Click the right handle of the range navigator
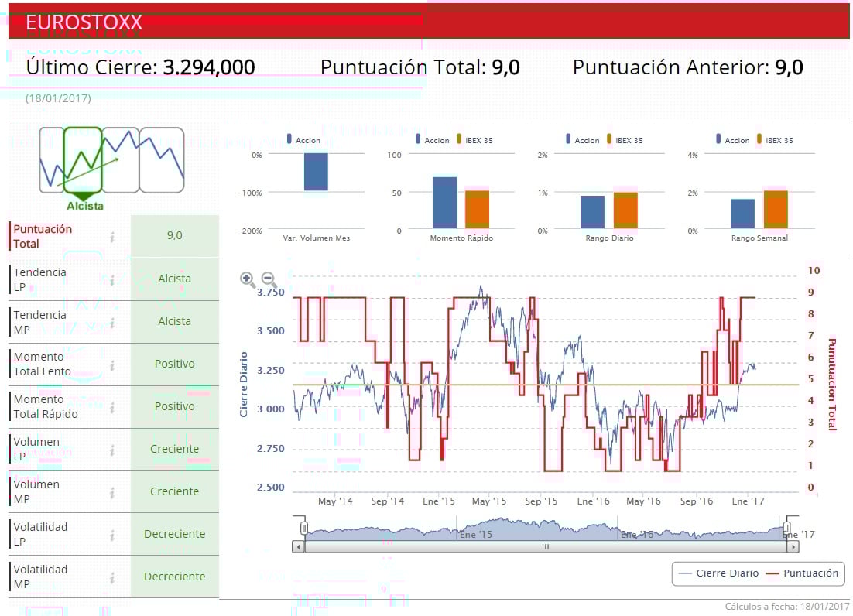Screen dimensions: 853x616 point(786,528)
